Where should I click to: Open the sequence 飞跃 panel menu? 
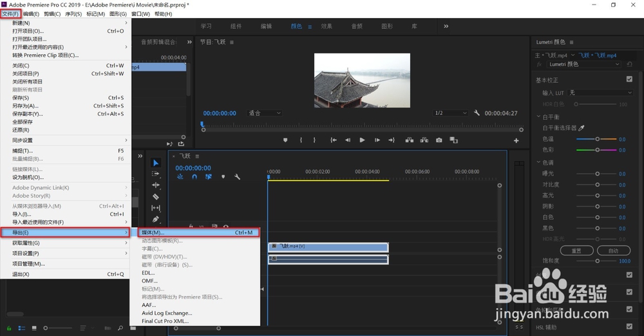coord(197,156)
